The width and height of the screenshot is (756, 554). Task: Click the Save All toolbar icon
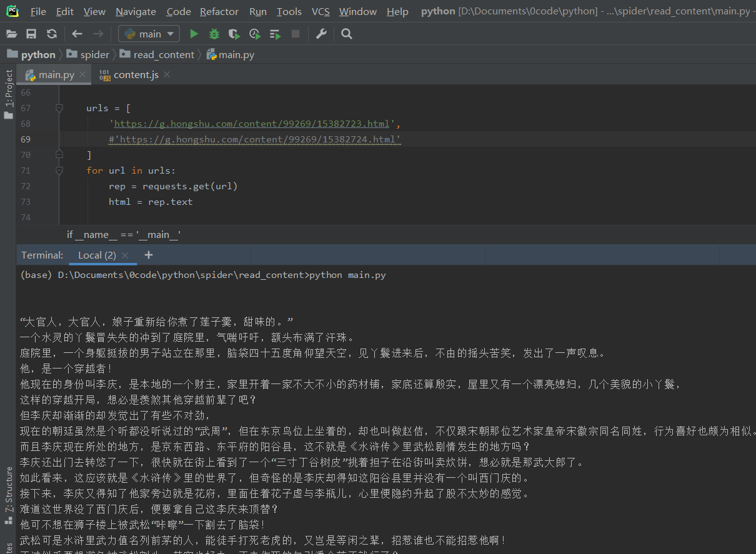coord(31,34)
